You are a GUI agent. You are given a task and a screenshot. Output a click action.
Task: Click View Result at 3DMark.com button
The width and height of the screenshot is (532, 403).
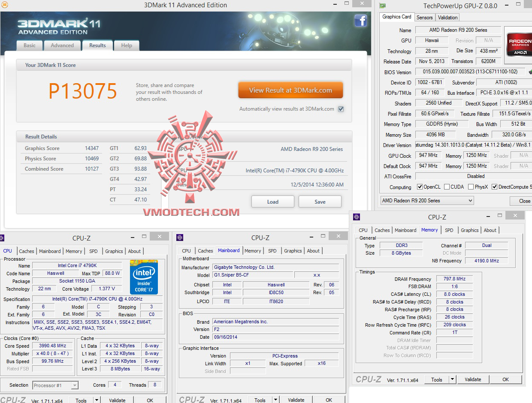(290, 90)
